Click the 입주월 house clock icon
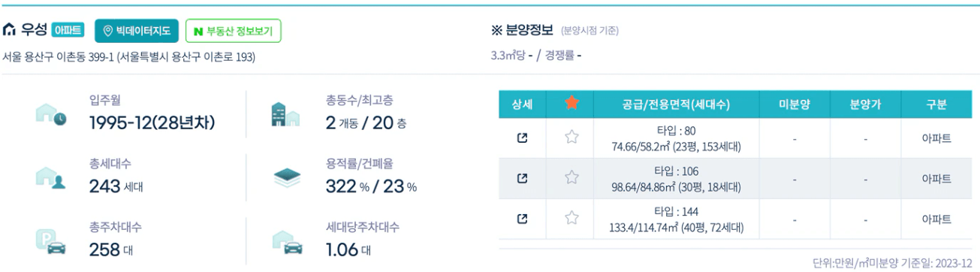This screenshot has width=980, height=272. 51,114
